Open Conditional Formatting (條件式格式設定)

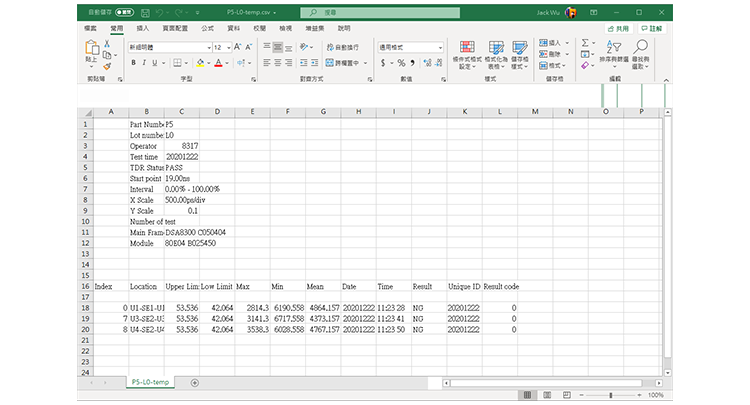point(467,55)
